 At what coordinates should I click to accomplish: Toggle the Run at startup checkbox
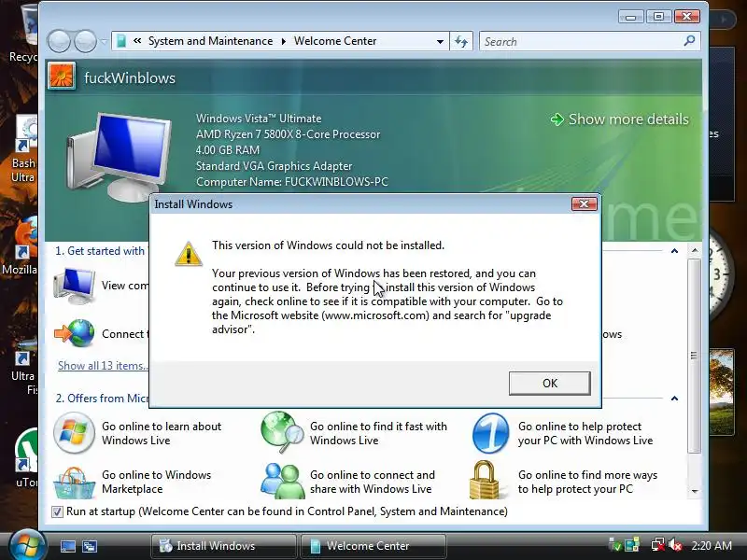(57, 511)
